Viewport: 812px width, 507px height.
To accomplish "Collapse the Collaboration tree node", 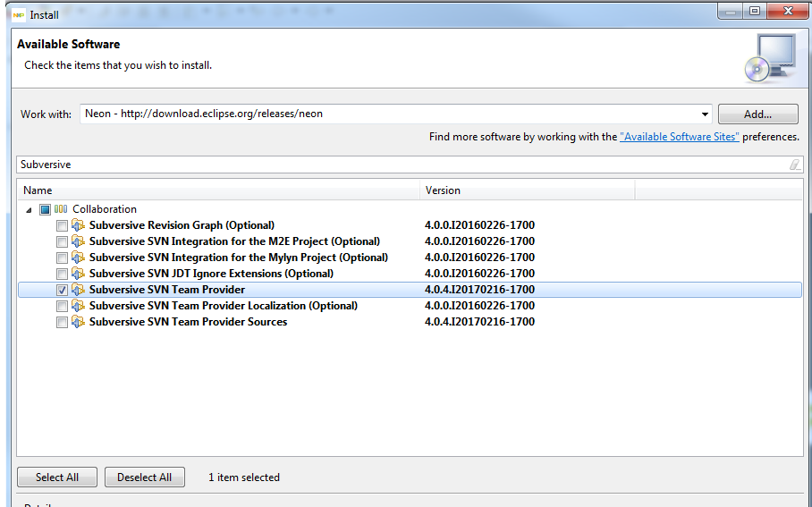I will tap(29, 210).
